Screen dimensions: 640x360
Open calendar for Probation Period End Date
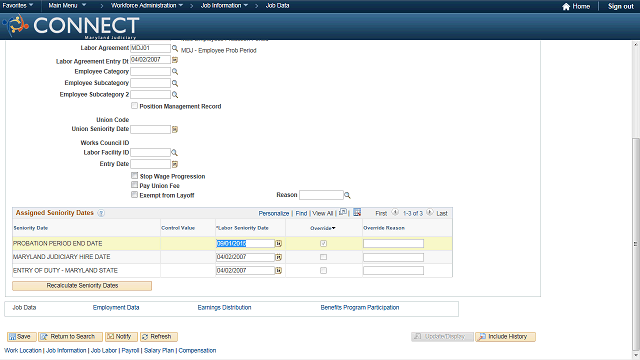coord(278,244)
